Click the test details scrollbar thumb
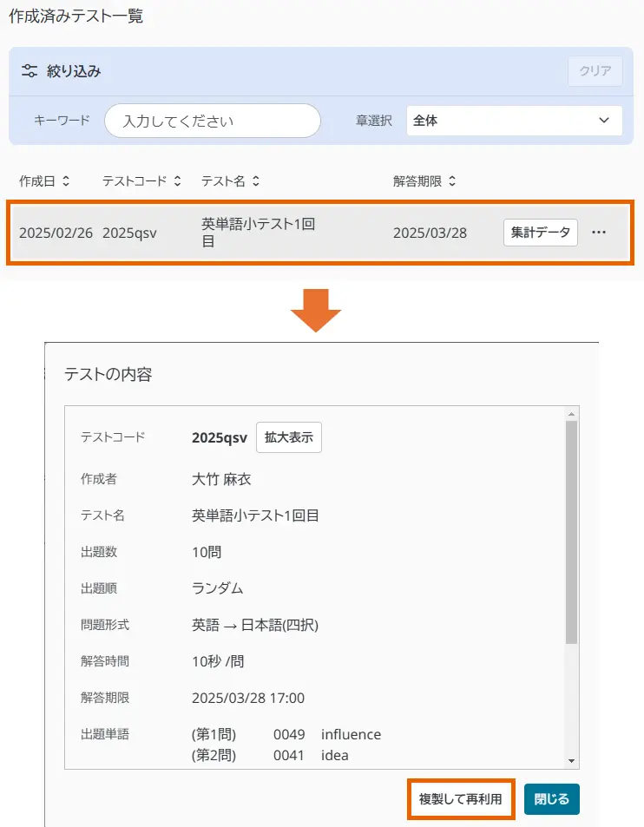Image resolution: width=644 pixels, height=827 pixels. (x=571, y=532)
